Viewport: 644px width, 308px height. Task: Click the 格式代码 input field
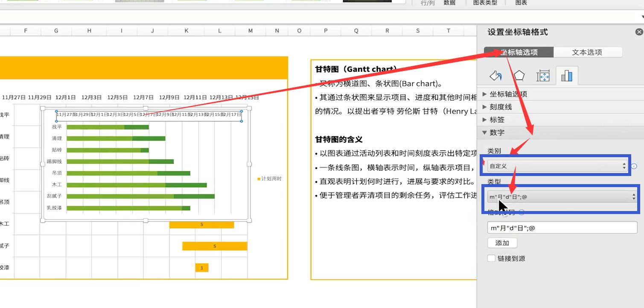pos(562,228)
